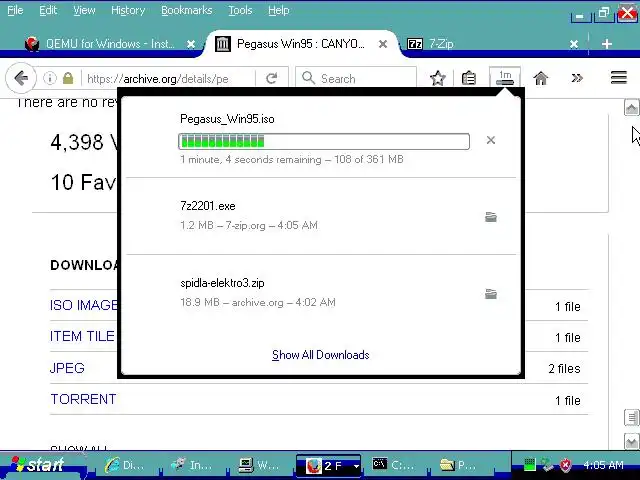Click Show All Downloads
This screenshot has width=640, height=480.
click(321, 355)
